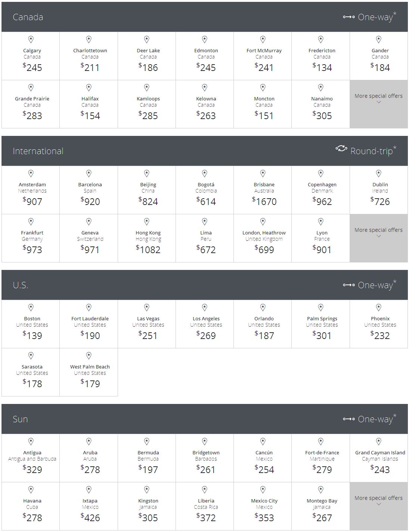Click the Brisbane $1670 round-trip price
The height and width of the screenshot is (532, 409).
coord(264,202)
